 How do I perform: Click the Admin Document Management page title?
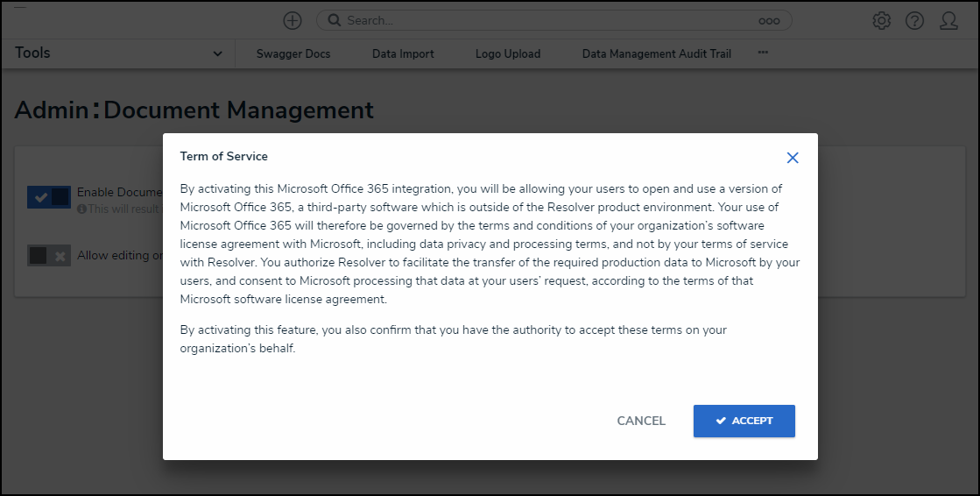coord(194,110)
